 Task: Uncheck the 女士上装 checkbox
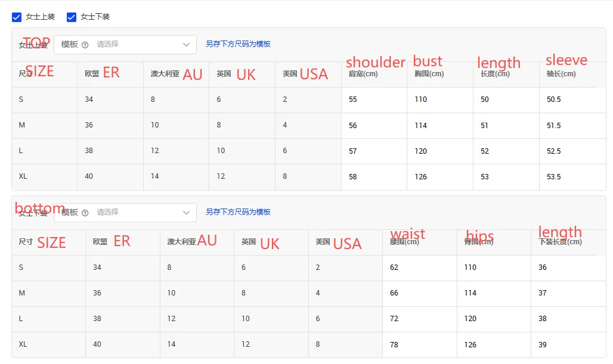17,17
